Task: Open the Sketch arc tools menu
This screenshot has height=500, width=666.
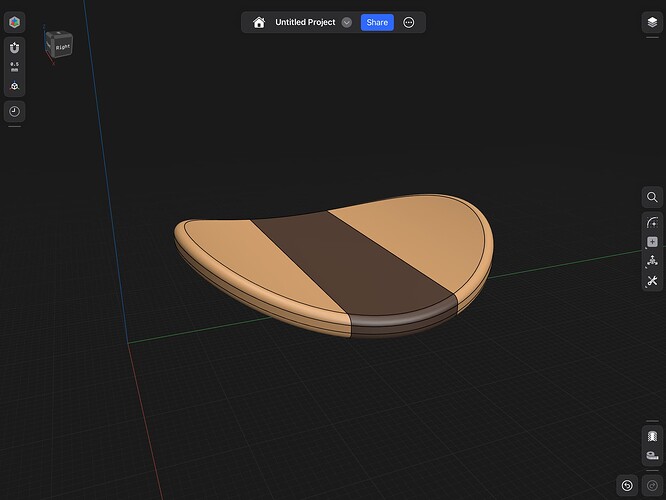Action: 652,222
